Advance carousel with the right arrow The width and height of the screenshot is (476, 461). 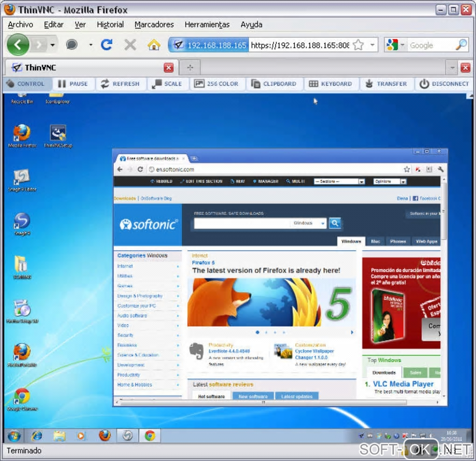[x=352, y=332]
